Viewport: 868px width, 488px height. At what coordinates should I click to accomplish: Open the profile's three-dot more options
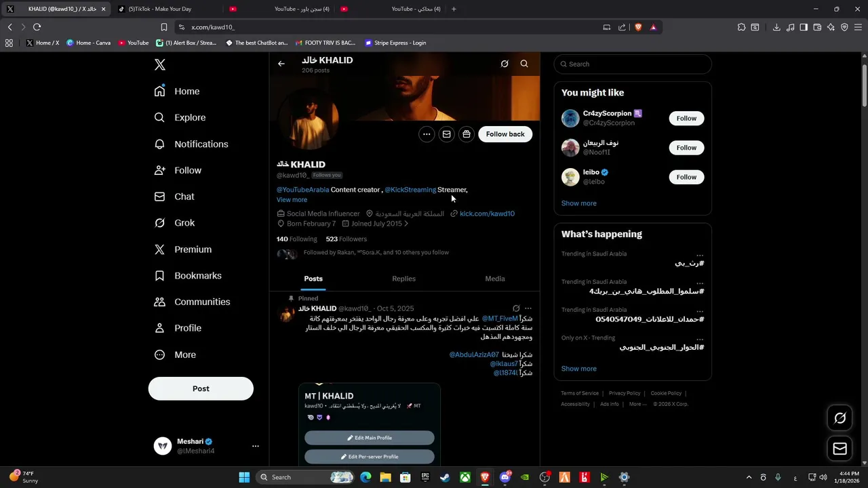tap(427, 134)
